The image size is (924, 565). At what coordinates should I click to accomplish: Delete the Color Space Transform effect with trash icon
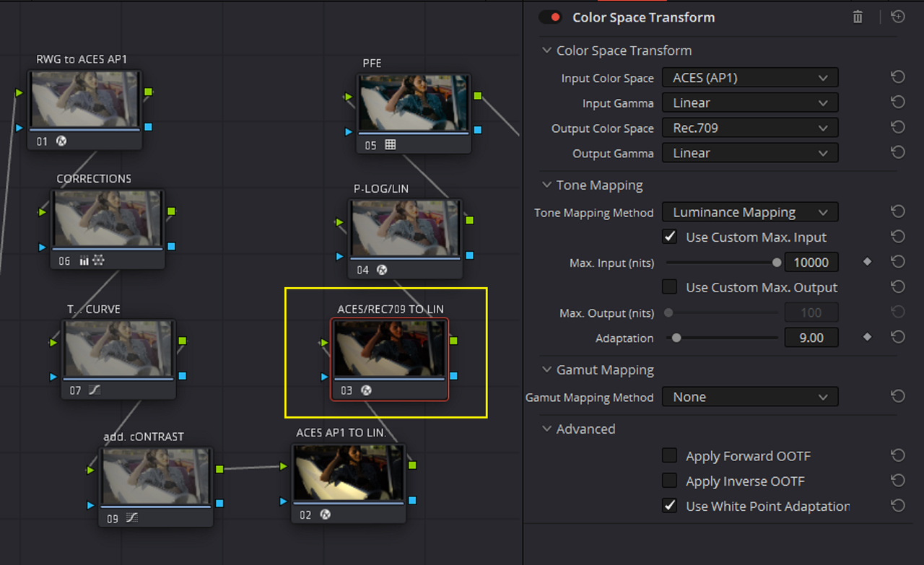tap(858, 17)
